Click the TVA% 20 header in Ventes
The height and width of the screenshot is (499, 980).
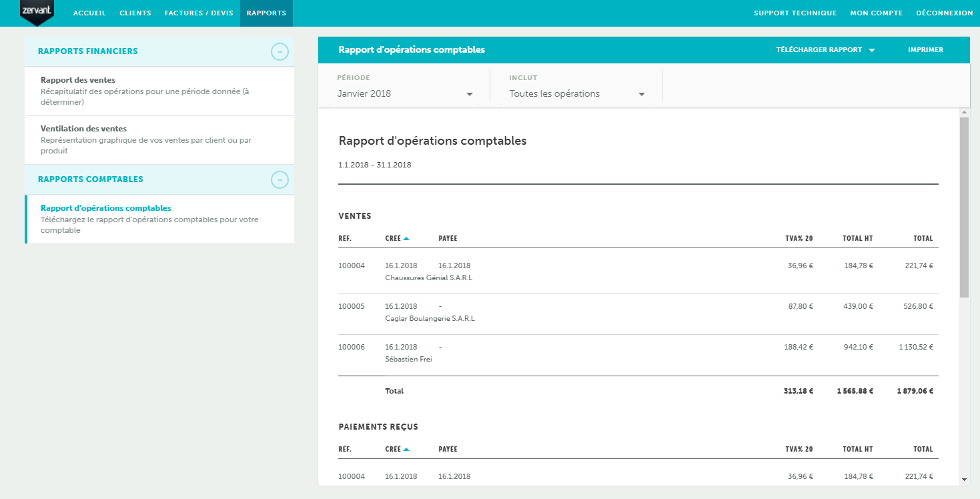click(799, 238)
